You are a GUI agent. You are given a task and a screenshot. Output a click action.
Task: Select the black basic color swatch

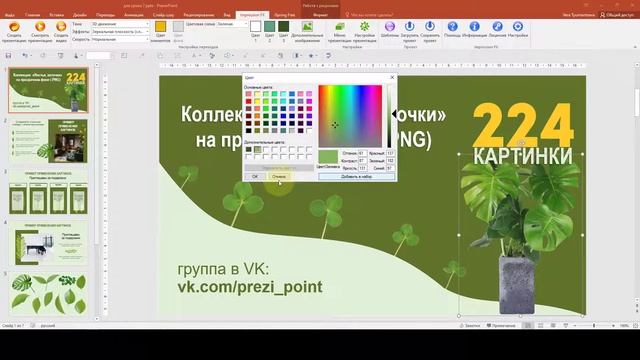coord(249,131)
